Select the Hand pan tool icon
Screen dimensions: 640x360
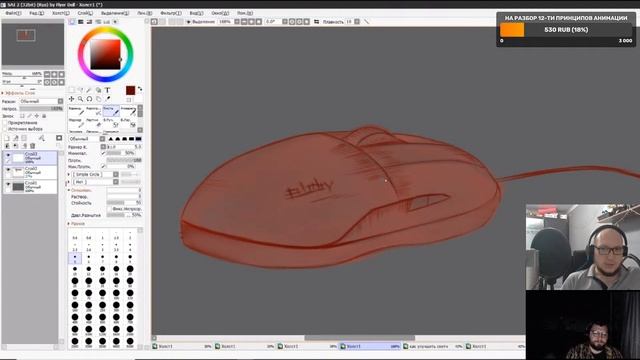pos(98,99)
